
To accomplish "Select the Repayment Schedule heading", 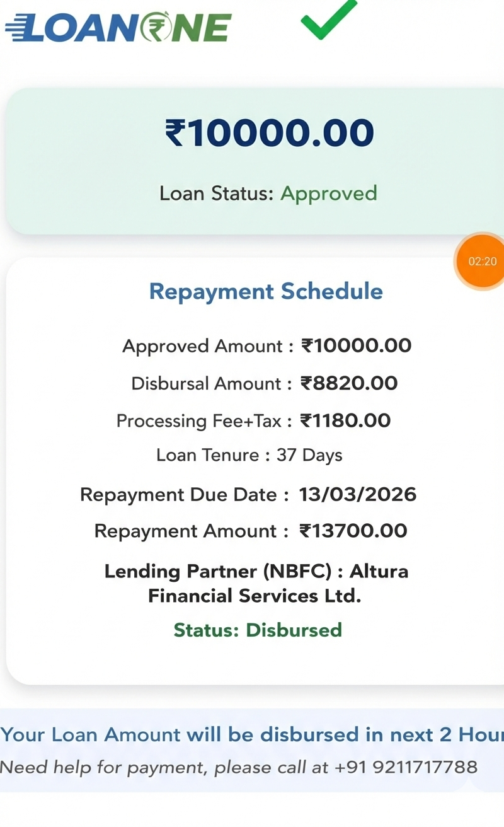I will coord(266,292).
